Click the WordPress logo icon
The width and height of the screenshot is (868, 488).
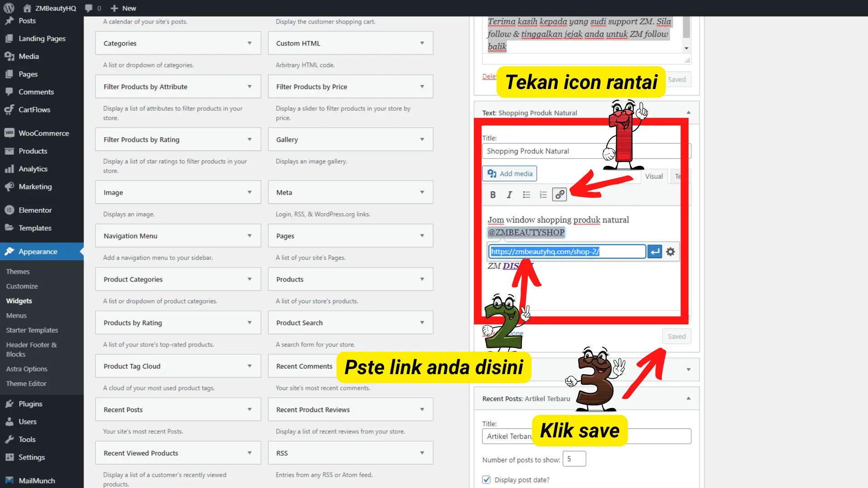pos(9,8)
